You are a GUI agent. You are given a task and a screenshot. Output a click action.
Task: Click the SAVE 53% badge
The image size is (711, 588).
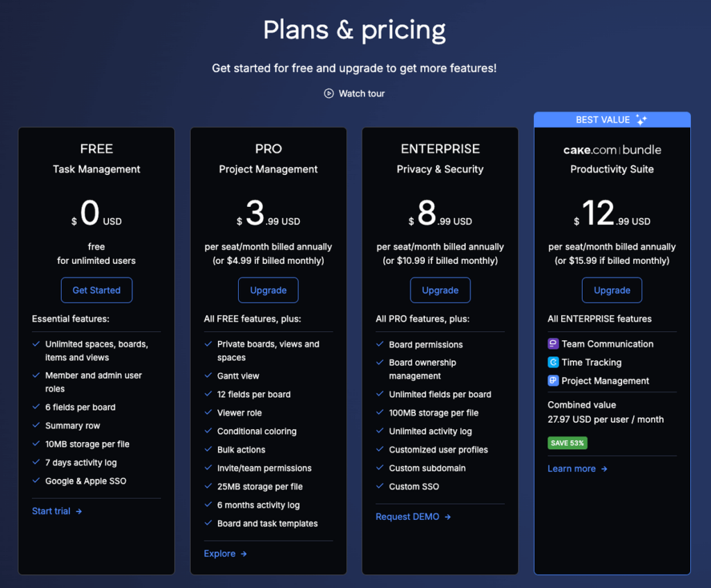(x=567, y=442)
